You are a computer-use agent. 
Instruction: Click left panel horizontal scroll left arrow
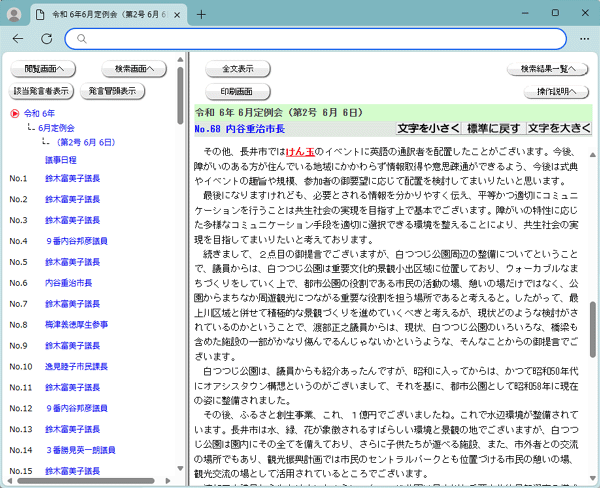pyautogui.click(x=10, y=481)
